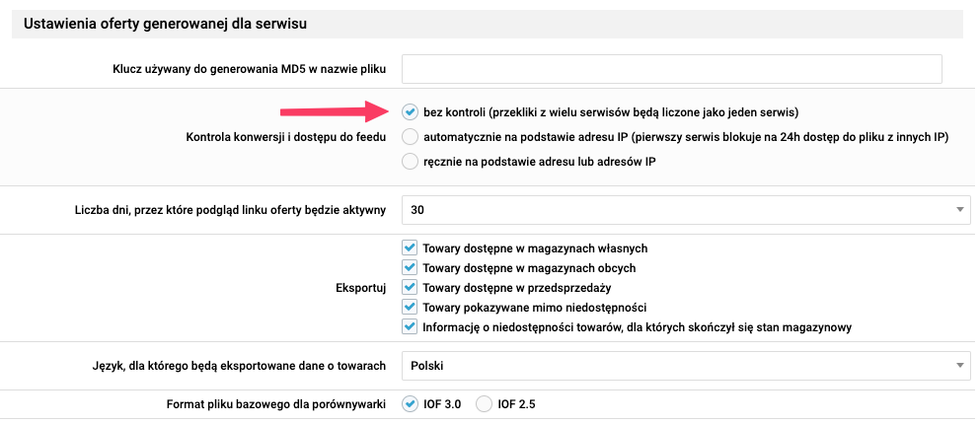Image resolution: width=980 pixels, height=424 pixels.
Task: Uncheck 'Towary pokazywane mimo niedostępności'
Action: pos(410,308)
